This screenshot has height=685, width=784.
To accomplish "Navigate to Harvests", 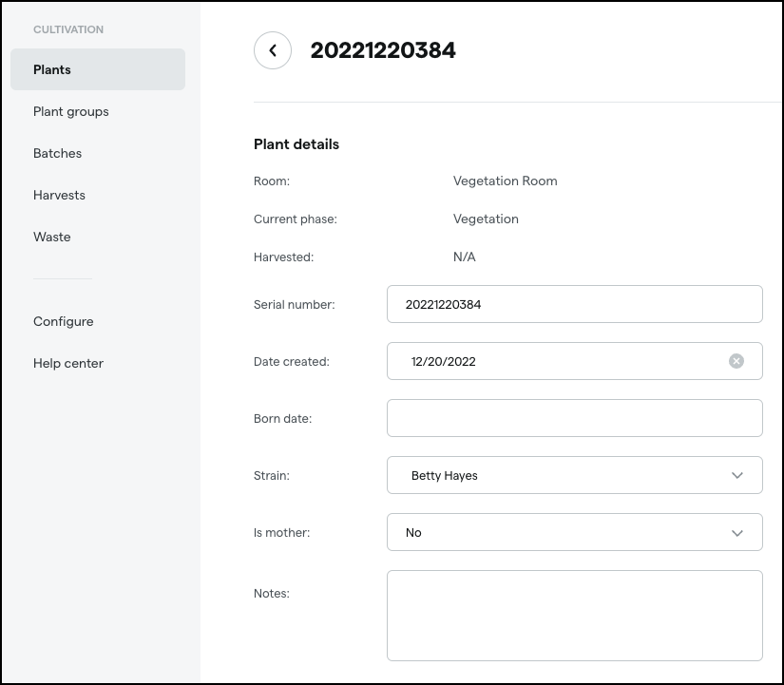I will pos(59,195).
